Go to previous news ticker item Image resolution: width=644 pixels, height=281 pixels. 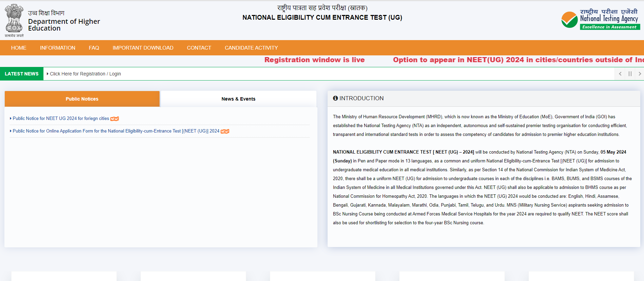pos(620,74)
